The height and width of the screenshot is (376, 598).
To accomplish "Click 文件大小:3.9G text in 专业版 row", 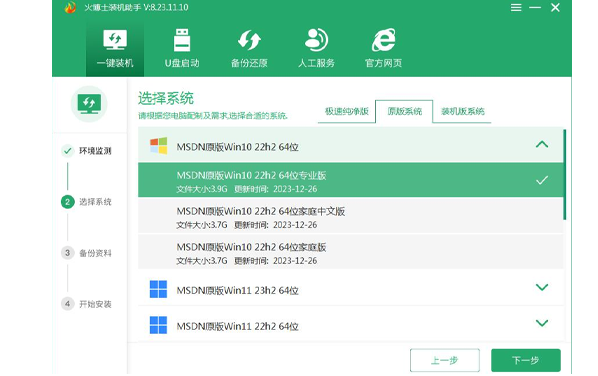I will [x=202, y=189].
